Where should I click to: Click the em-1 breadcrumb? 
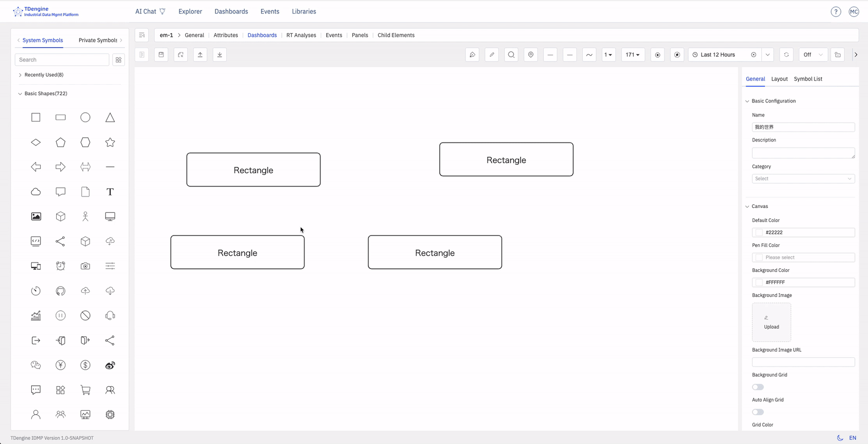(x=167, y=35)
